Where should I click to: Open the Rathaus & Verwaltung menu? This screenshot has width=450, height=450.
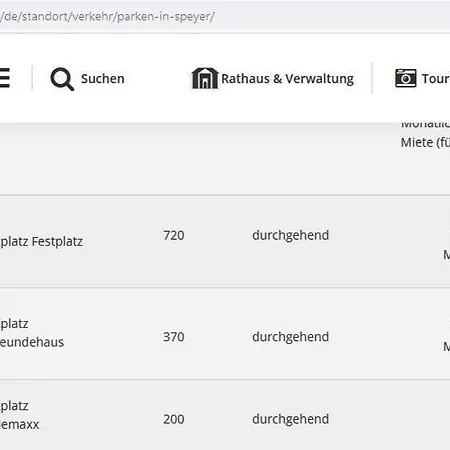pos(287,79)
